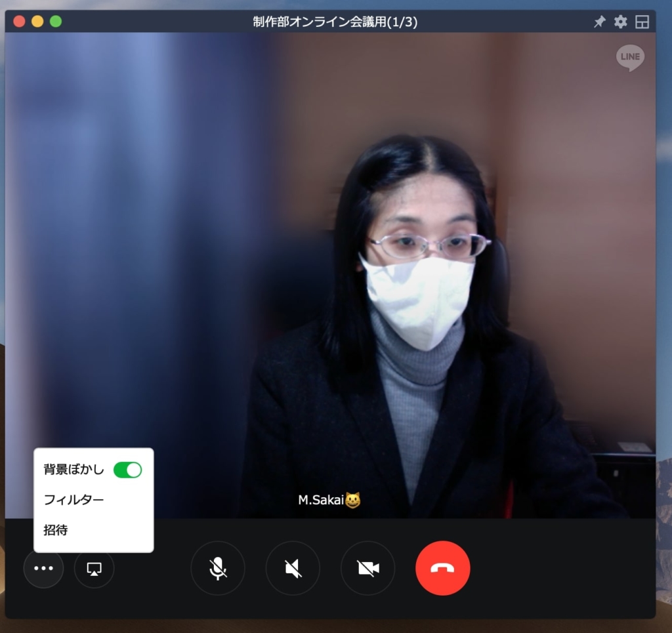This screenshot has height=633, width=672.
Task: Open the more options (three dots) button
Action: point(43,568)
